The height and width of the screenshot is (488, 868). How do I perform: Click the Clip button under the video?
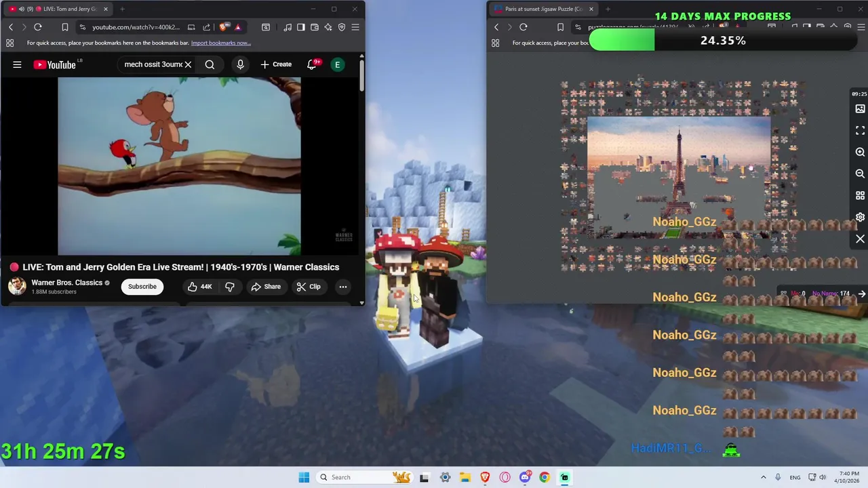pos(309,286)
